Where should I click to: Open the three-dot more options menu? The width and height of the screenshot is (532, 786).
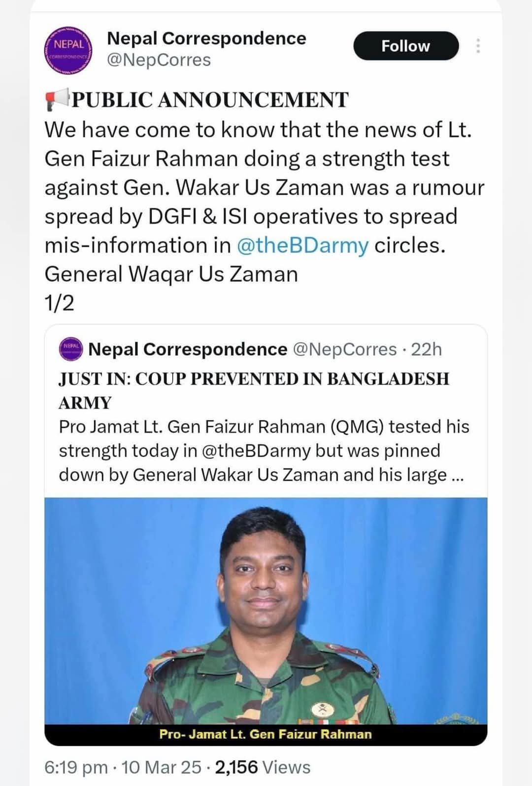477,46
